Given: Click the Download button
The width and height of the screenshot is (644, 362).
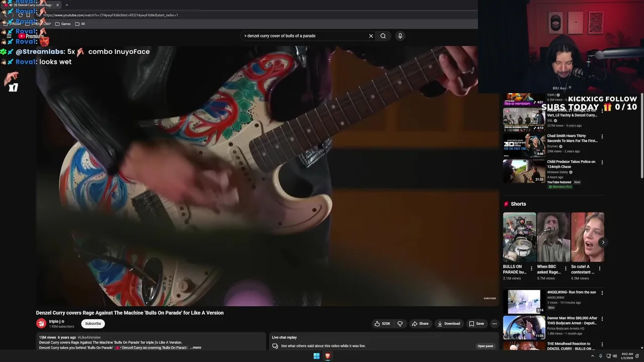Looking at the screenshot, I should click(x=449, y=324).
